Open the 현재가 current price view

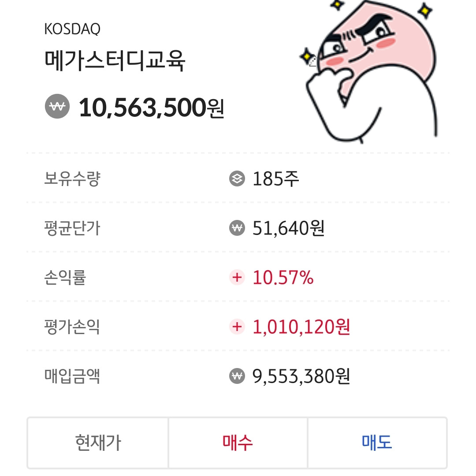pyautogui.click(x=97, y=443)
